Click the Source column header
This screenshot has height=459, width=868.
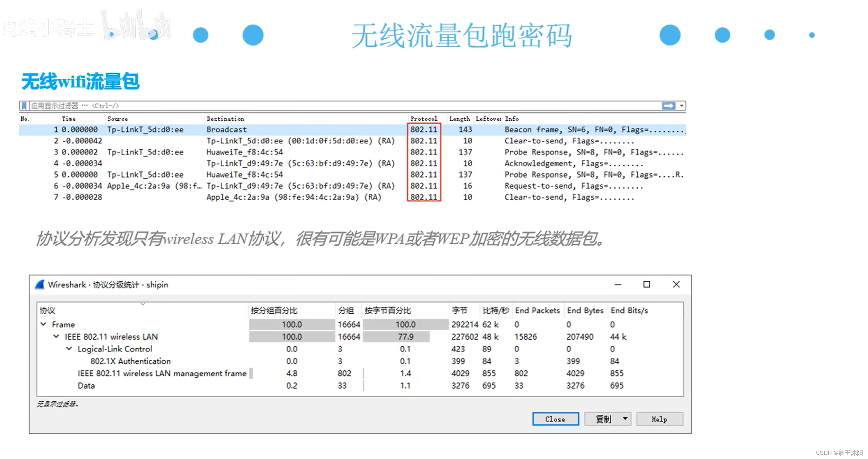pyautogui.click(x=154, y=119)
